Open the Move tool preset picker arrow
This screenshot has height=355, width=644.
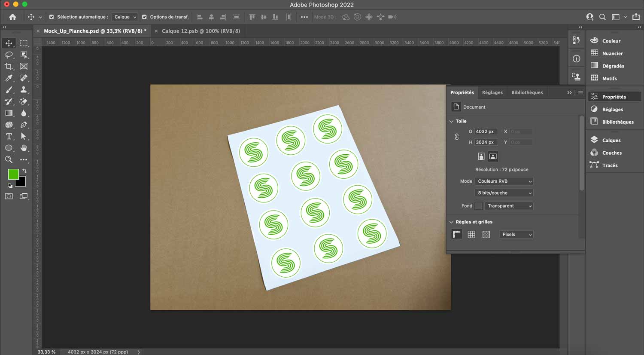coord(40,17)
